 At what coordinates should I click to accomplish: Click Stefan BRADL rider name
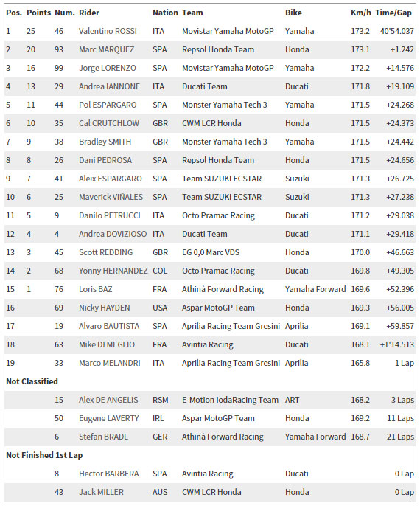[103, 437]
